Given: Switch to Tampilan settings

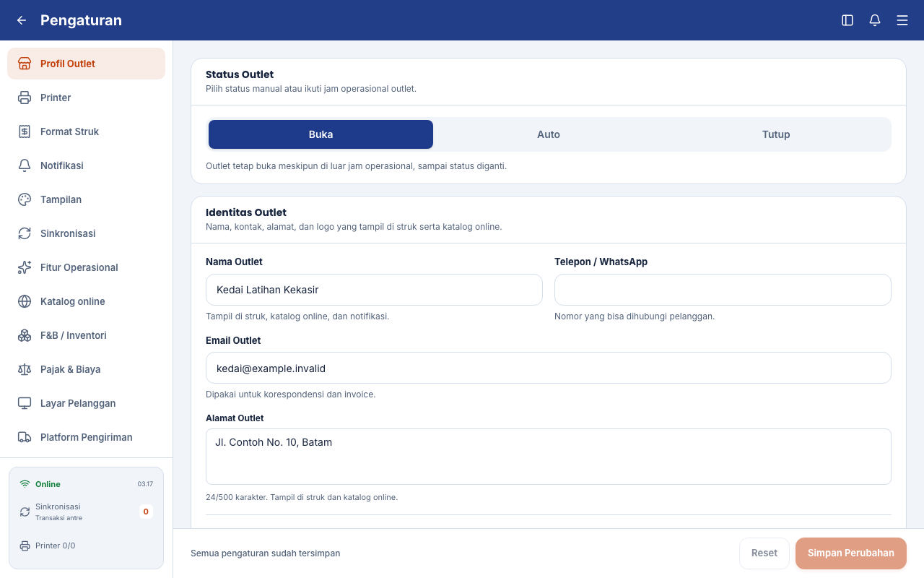Looking at the screenshot, I should pos(86,199).
